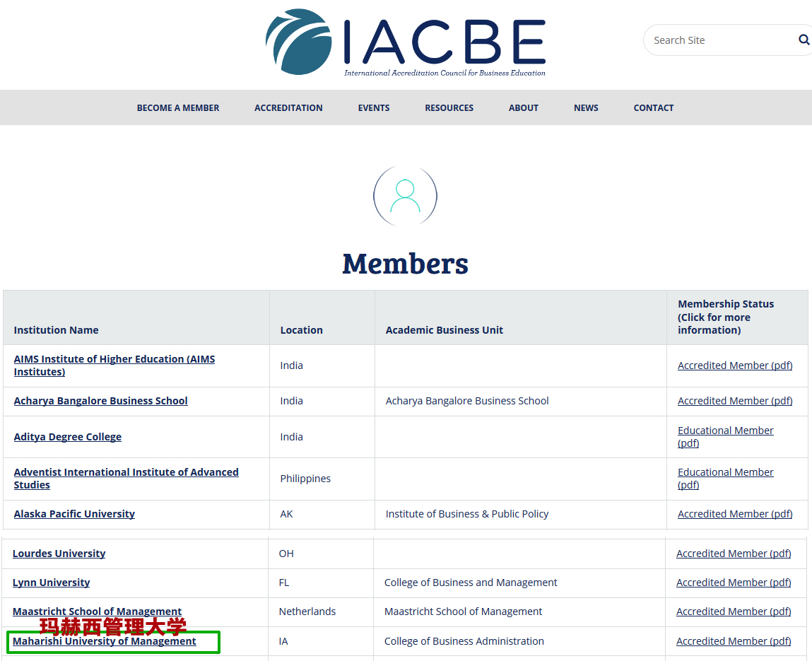
Task: Click the search magnifier icon
Action: tap(804, 40)
